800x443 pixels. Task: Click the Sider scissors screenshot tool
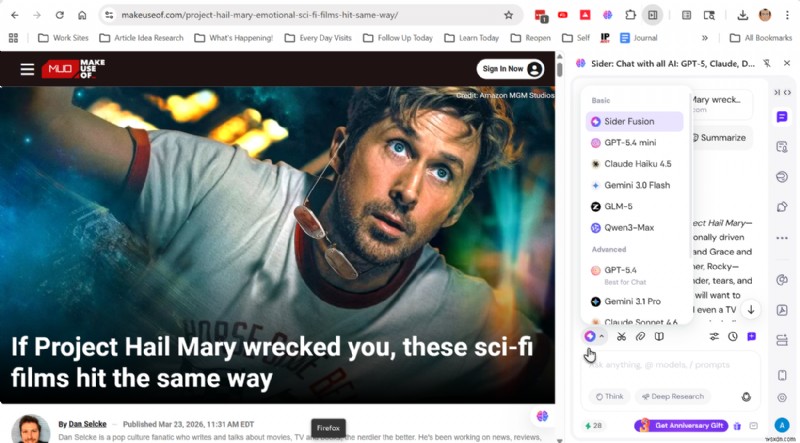tap(621, 336)
